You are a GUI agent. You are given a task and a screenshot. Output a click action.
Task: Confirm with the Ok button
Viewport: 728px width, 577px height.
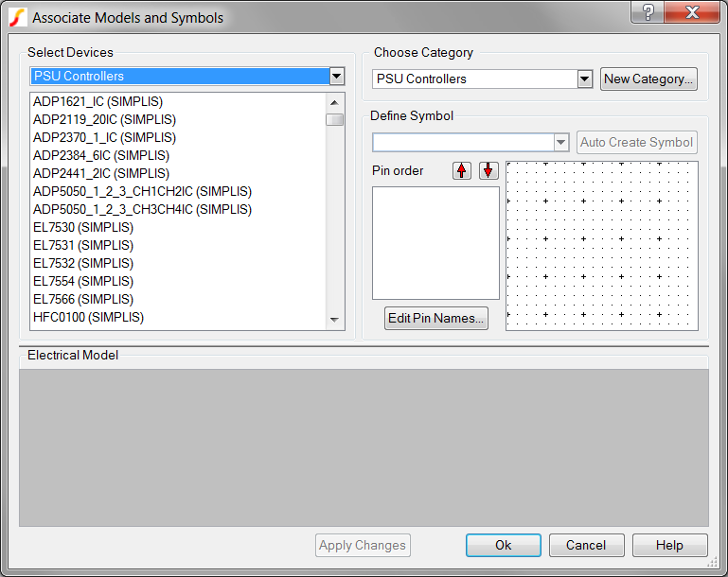coord(504,545)
